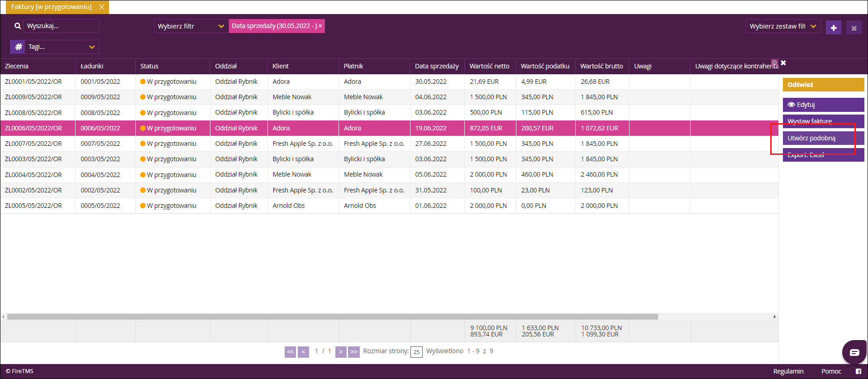Viewport: 868px width, 379px height.
Task: Click the horizontal table scrollbar
Action: click(333, 317)
